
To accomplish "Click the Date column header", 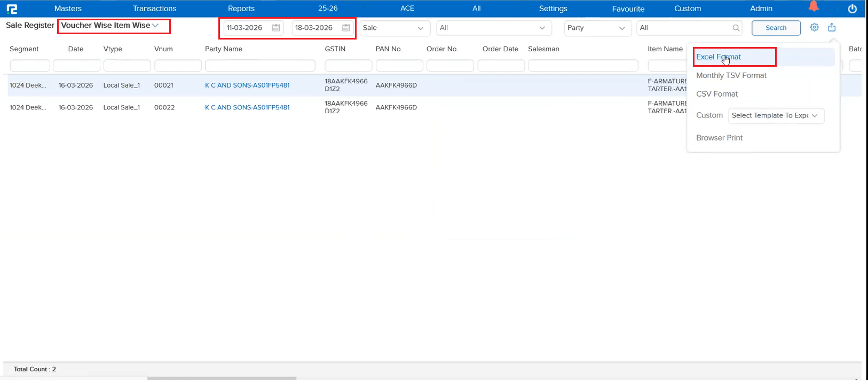I will point(76,49).
